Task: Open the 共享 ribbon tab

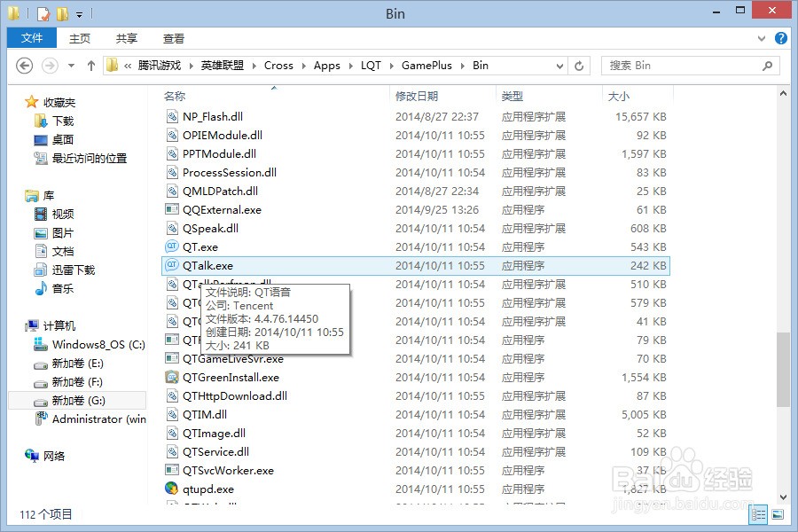Action: [127, 39]
